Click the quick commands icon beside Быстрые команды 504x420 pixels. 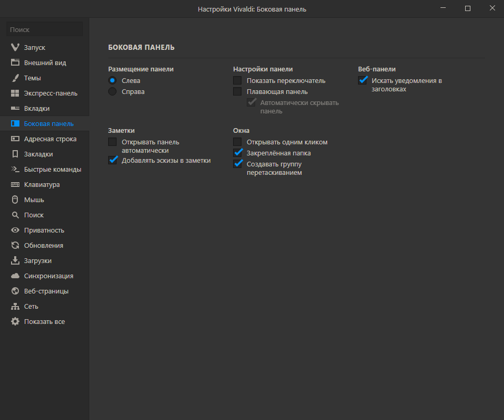pos(15,169)
